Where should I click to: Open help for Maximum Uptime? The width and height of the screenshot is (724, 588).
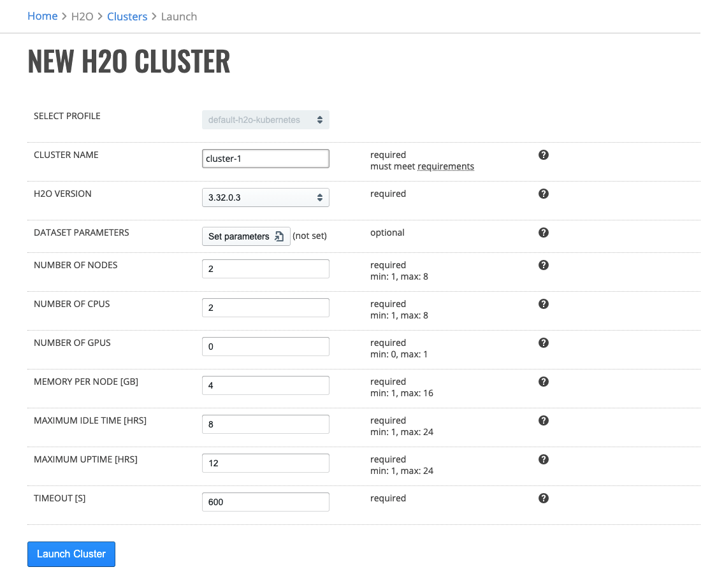544,459
